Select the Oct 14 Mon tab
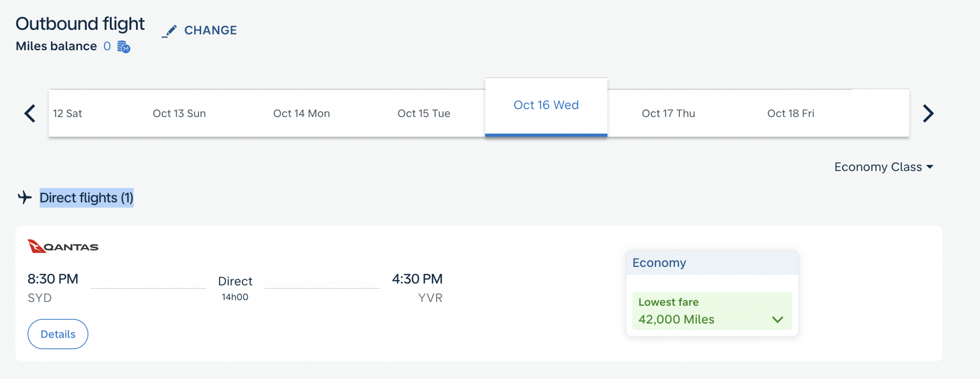The width and height of the screenshot is (980, 379). click(301, 113)
